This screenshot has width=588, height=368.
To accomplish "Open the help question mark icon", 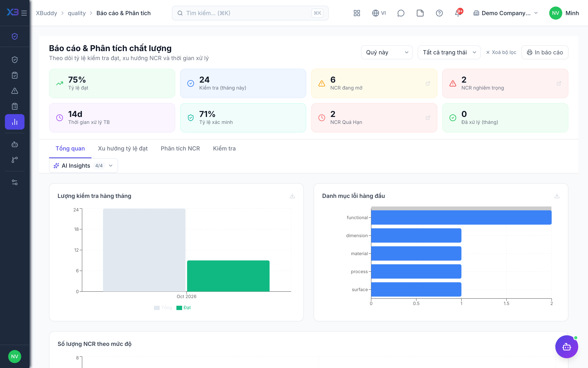I will tap(439, 13).
